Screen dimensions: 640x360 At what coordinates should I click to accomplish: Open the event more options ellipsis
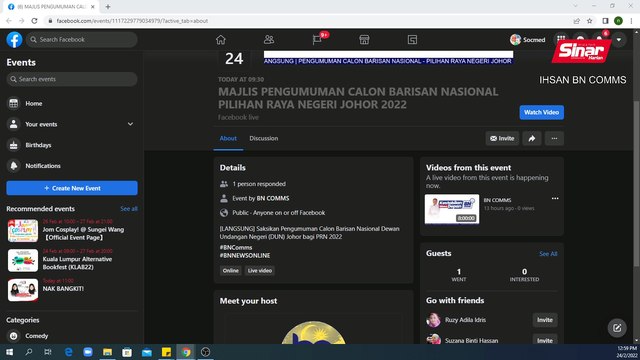554,138
